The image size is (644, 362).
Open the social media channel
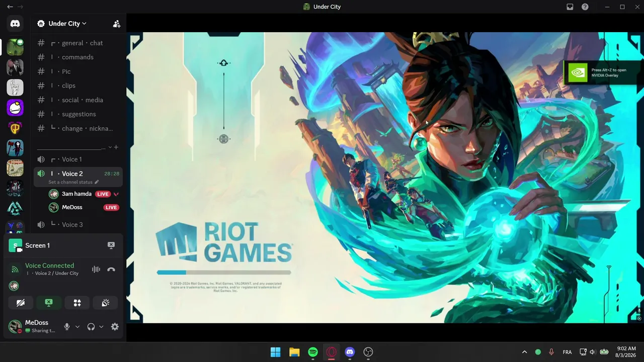point(78,100)
